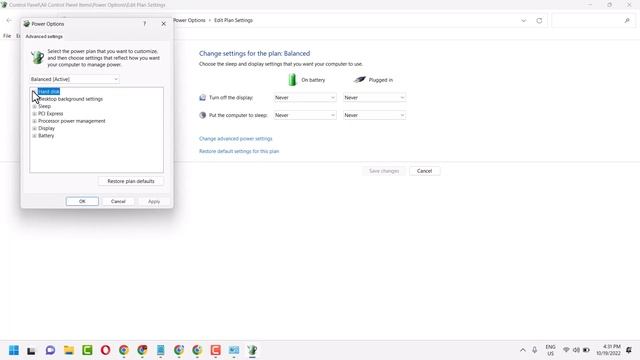The image size is (640, 360).
Task: Select the Hard disk tree item
Action: click(x=49, y=91)
